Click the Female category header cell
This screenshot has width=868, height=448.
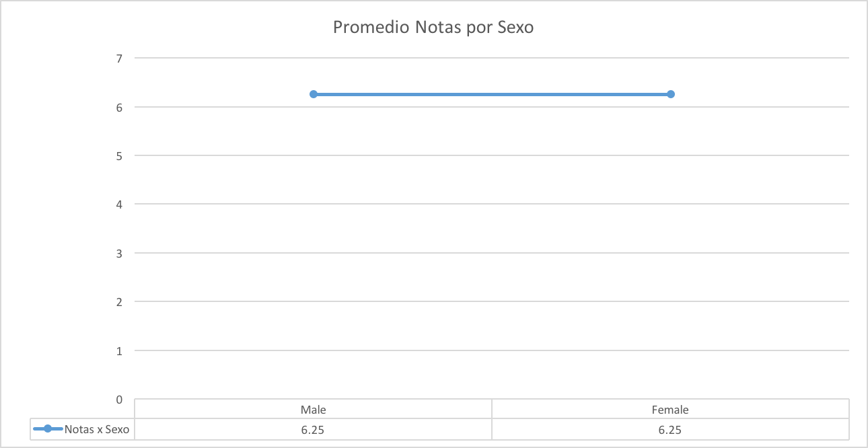pyautogui.click(x=671, y=409)
